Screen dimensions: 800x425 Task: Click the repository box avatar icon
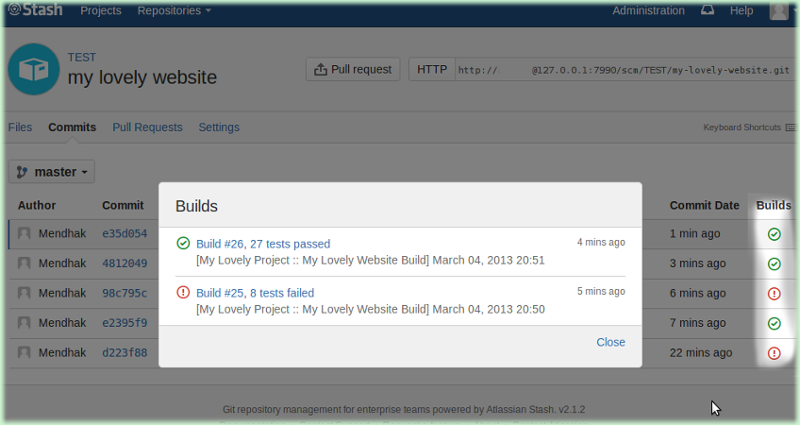click(34, 69)
